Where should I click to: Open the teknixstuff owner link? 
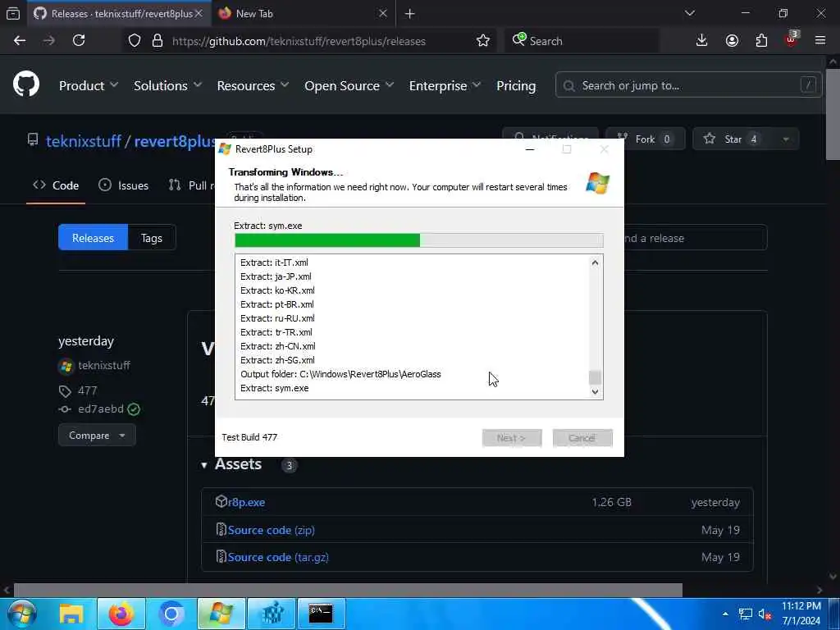(x=84, y=141)
